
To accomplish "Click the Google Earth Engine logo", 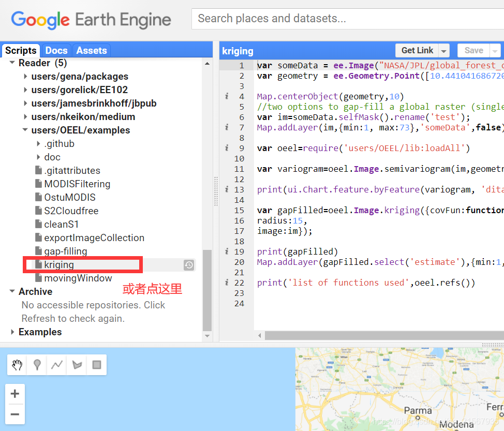I will 91,20.
